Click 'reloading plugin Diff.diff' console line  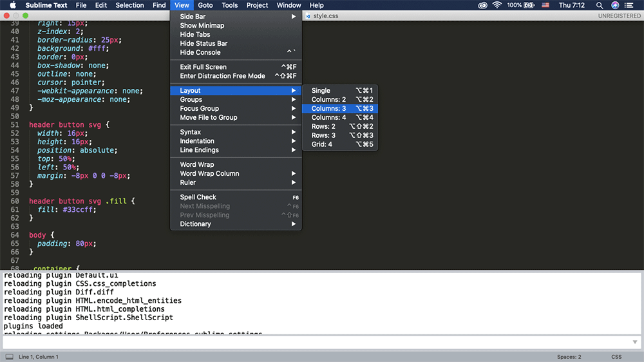(59, 292)
